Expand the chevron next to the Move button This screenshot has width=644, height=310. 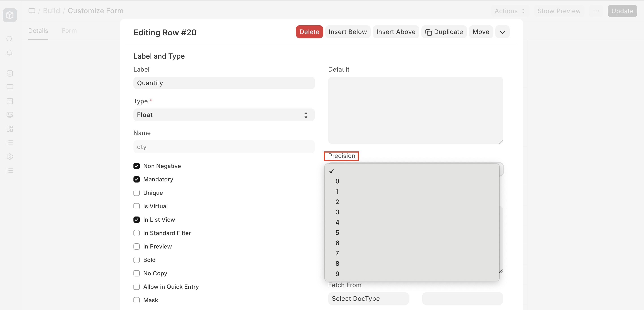[x=502, y=32]
